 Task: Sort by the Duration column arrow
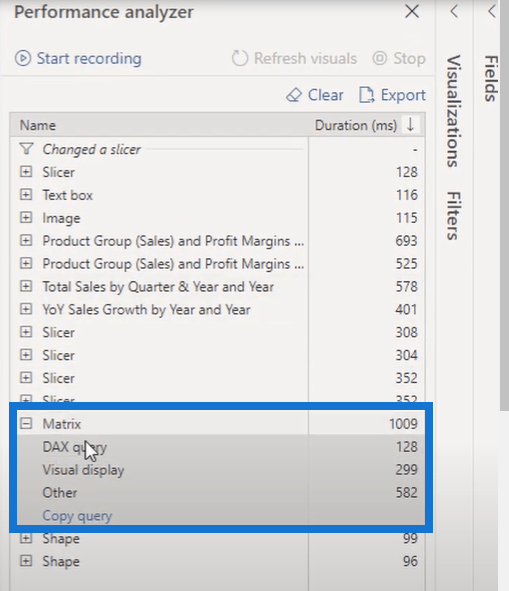(411, 125)
